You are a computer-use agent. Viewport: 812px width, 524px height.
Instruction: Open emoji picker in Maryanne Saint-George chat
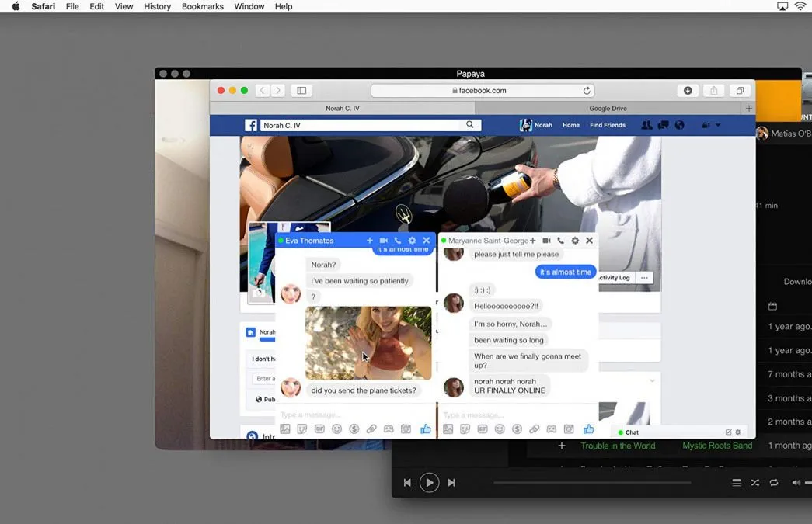[x=500, y=429]
